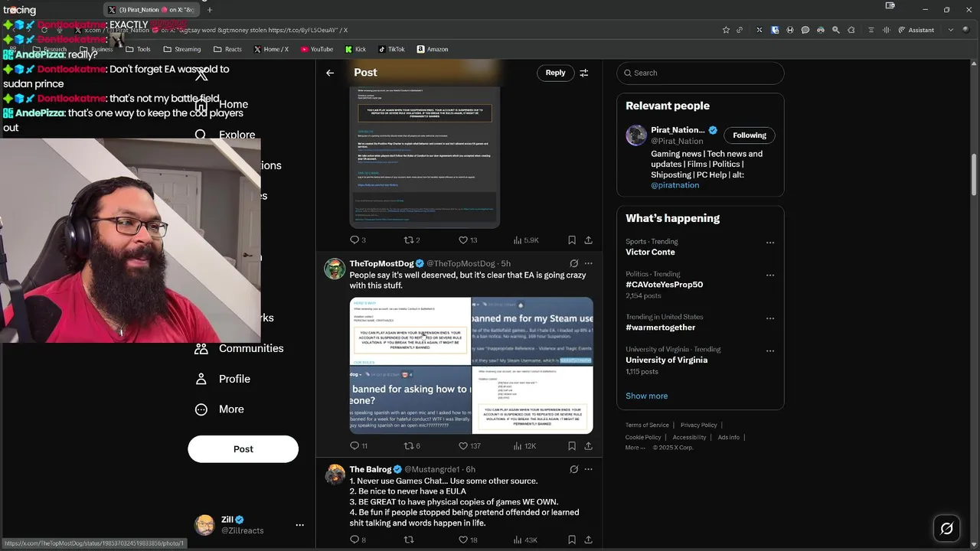Open the magnifier extension in browser toolbar
The width and height of the screenshot is (980, 551).
[x=836, y=30]
